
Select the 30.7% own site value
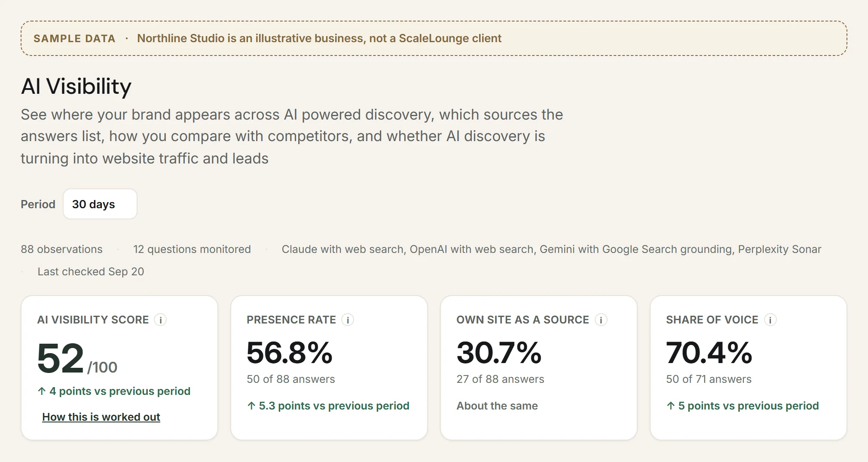click(499, 353)
